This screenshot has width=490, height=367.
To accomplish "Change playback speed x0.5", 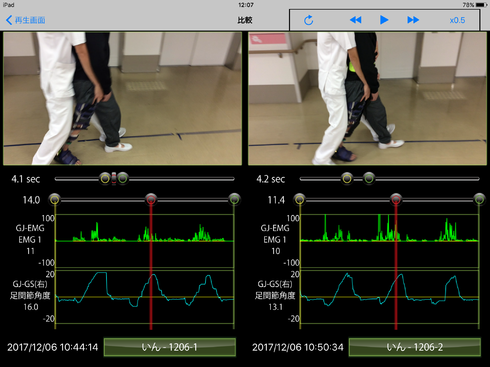I will (457, 20).
